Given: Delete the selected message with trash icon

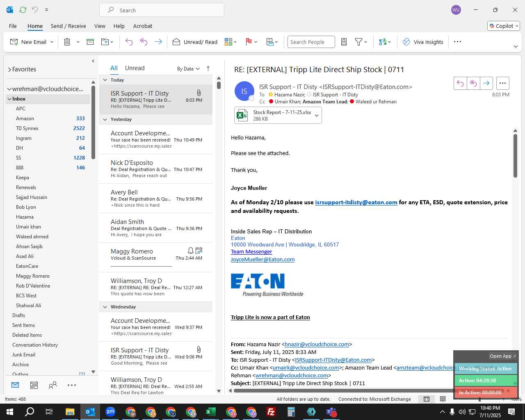Looking at the screenshot, I should pyautogui.click(x=67, y=42).
